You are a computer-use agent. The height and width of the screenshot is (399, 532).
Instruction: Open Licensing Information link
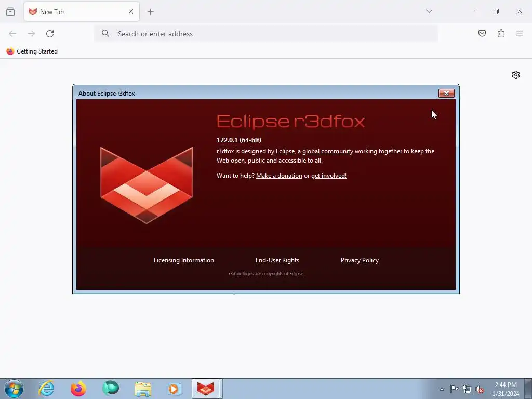[183, 260]
